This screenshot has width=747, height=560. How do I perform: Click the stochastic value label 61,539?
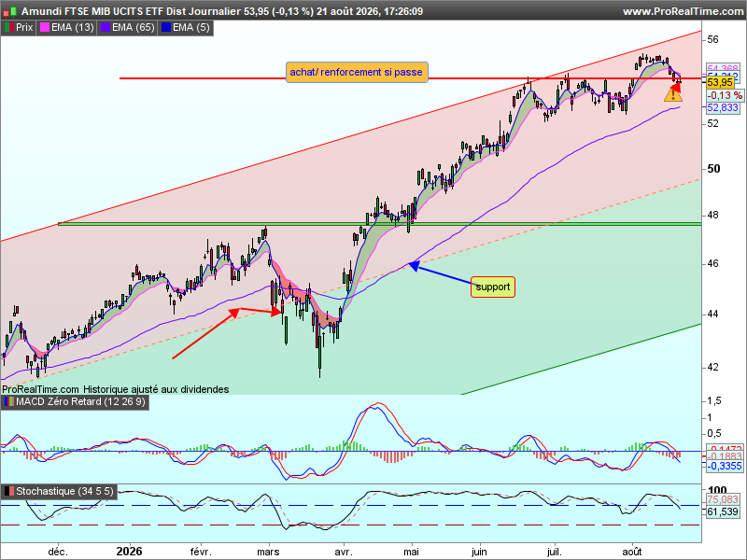(723, 511)
